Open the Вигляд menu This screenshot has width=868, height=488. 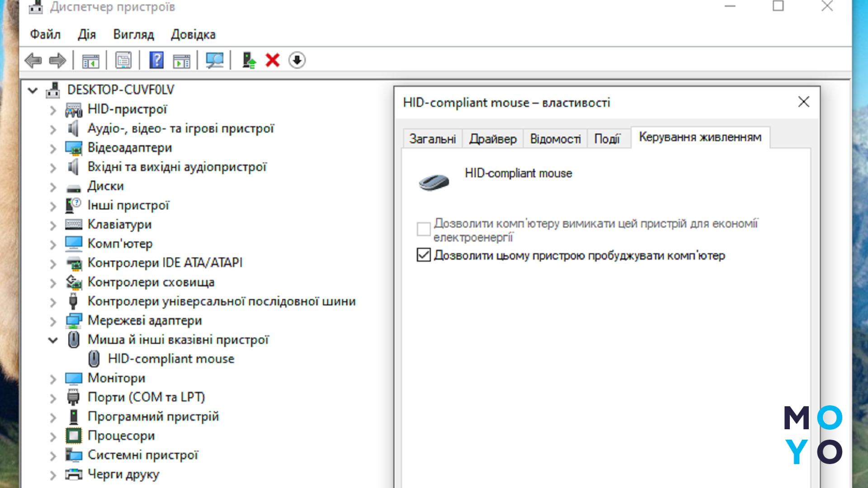click(133, 34)
